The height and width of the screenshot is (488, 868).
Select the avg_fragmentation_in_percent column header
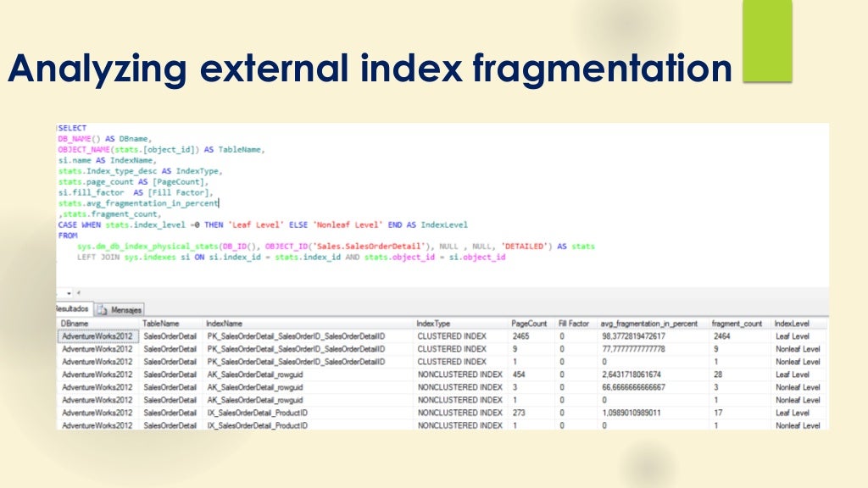(x=648, y=324)
